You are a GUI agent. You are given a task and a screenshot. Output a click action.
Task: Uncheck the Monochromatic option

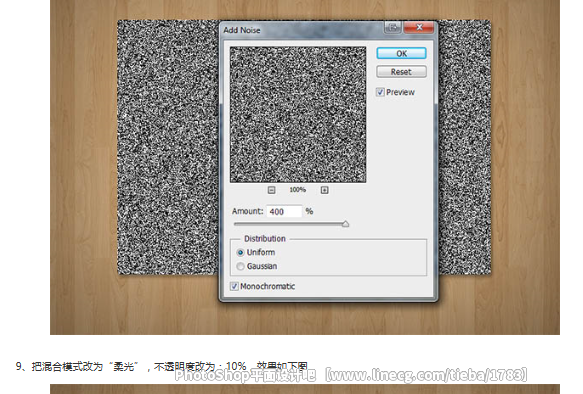point(234,286)
